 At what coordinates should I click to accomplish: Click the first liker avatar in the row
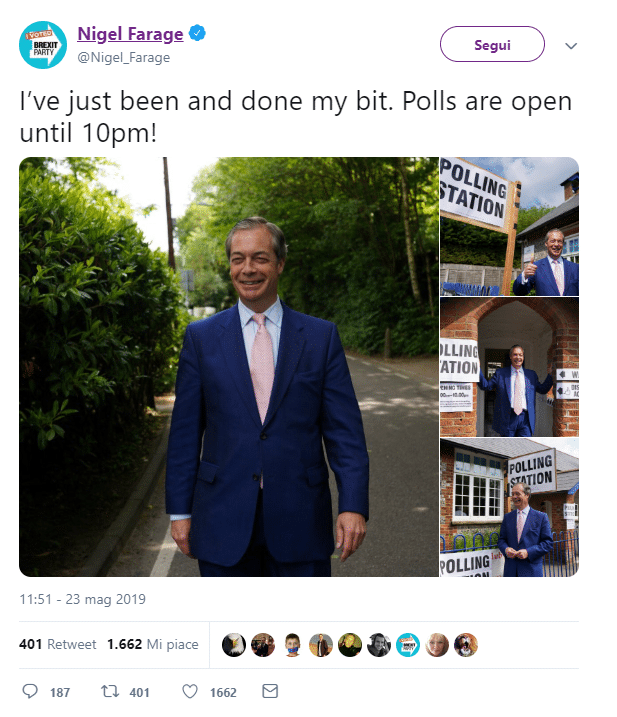pos(233,644)
